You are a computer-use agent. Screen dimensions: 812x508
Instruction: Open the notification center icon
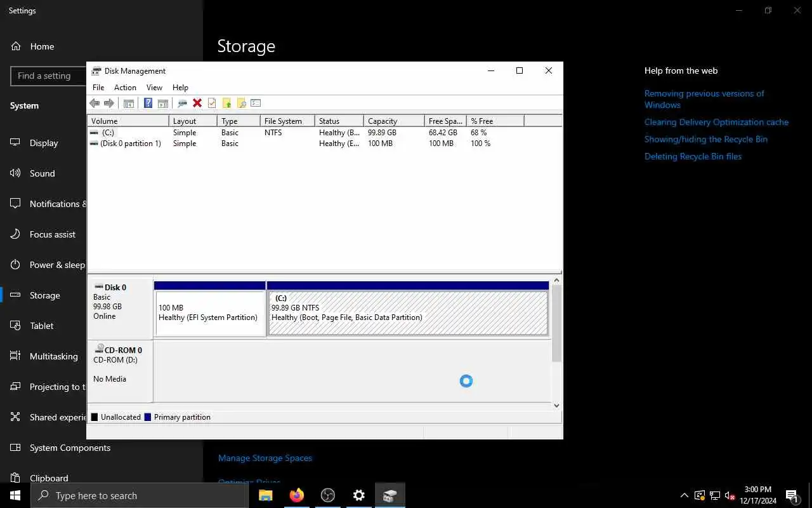click(792, 495)
